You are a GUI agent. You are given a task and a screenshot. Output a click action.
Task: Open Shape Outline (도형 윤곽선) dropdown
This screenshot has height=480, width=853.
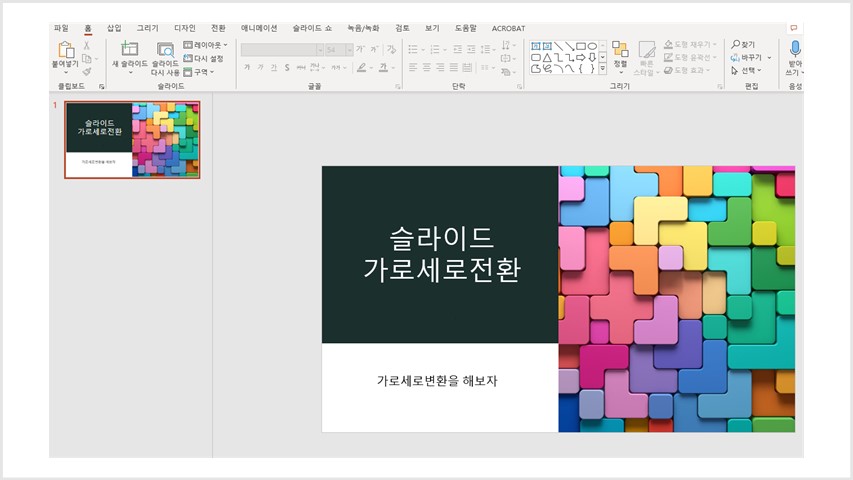pos(690,57)
